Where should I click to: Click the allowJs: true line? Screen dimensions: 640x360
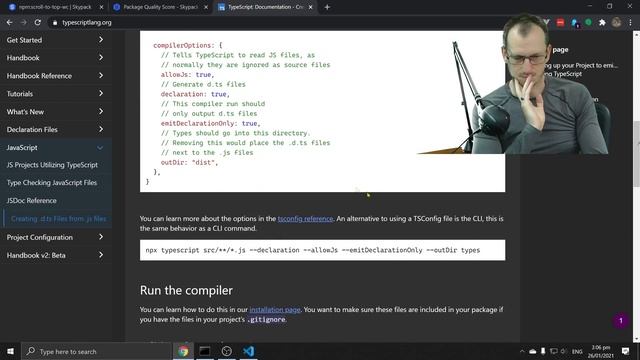[187, 75]
